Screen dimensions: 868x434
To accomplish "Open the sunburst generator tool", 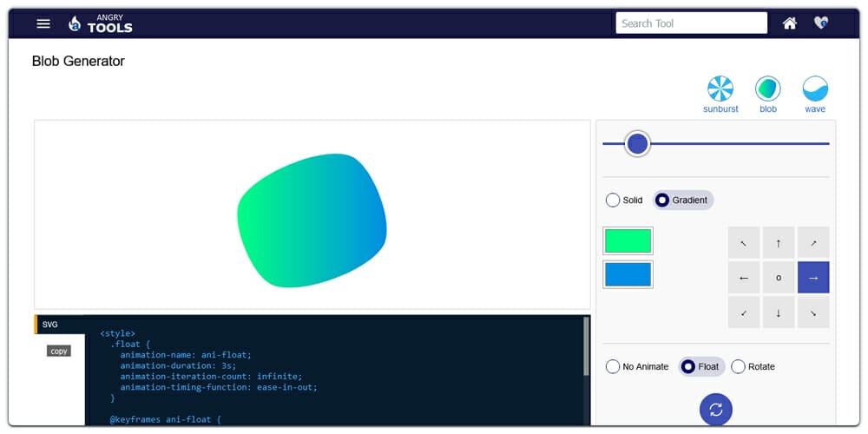I will pyautogui.click(x=720, y=89).
